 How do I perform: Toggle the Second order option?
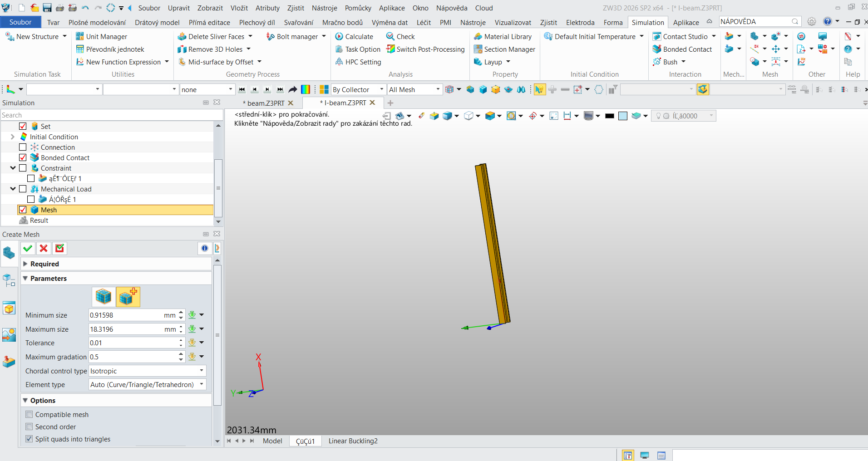(30, 427)
